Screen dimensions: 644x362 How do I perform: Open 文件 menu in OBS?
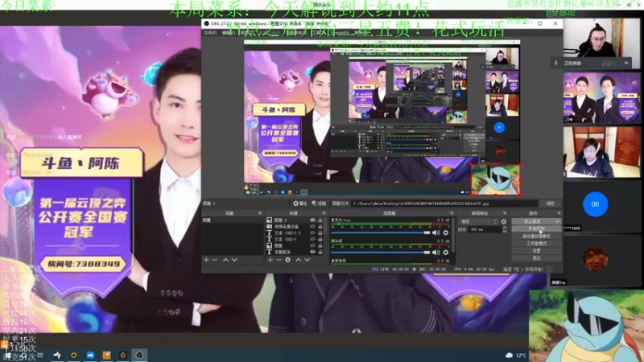tap(210, 32)
